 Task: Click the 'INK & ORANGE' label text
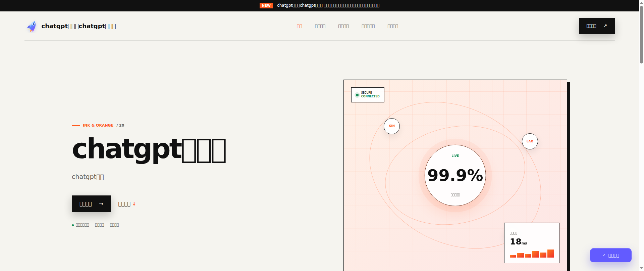click(x=98, y=125)
